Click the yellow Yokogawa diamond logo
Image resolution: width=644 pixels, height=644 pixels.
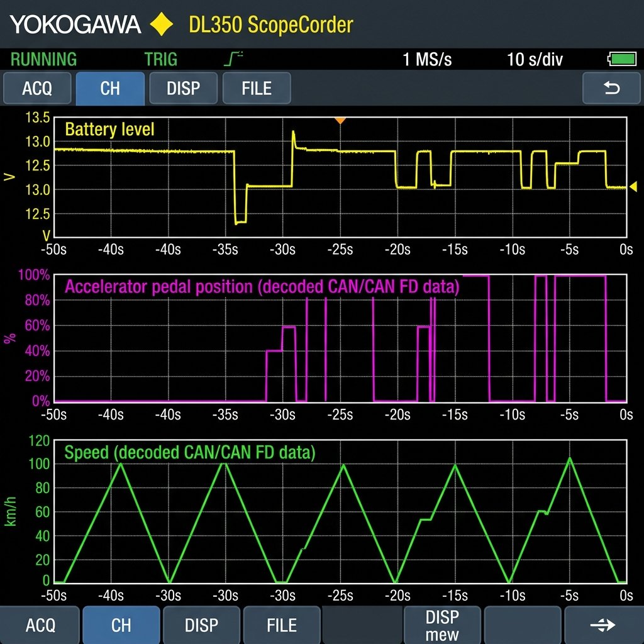click(x=162, y=25)
